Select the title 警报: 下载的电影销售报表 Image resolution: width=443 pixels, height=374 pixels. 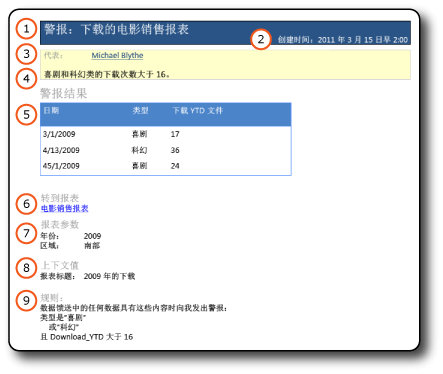click(x=117, y=29)
